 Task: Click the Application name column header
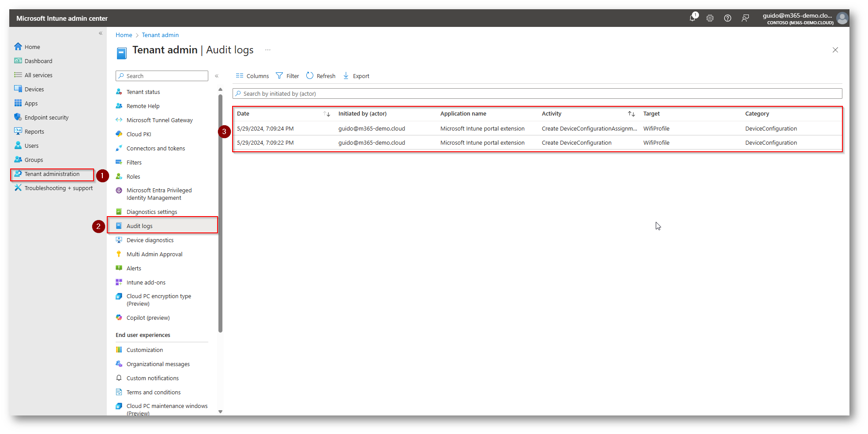(x=463, y=114)
